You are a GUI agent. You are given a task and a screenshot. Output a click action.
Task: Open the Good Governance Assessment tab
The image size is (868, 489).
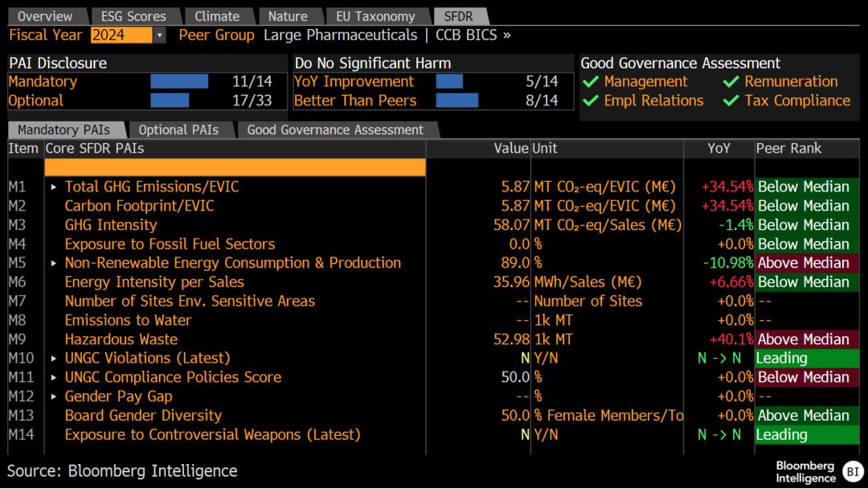335,129
